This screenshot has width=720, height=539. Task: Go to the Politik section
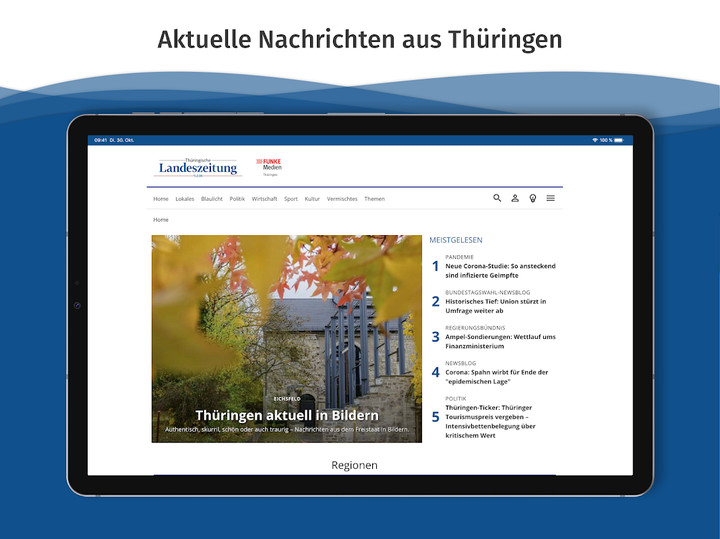[x=237, y=199]
